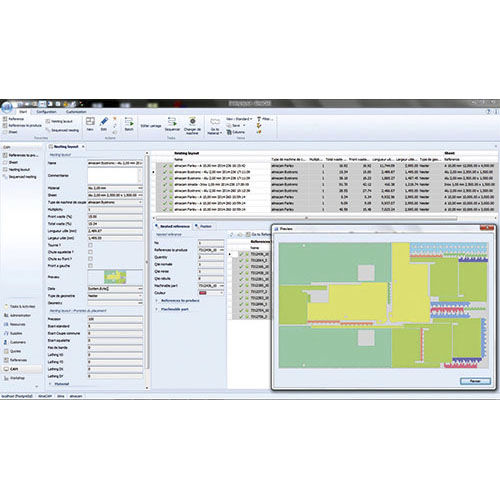Expand the References to produce section

tap(178, 301)
